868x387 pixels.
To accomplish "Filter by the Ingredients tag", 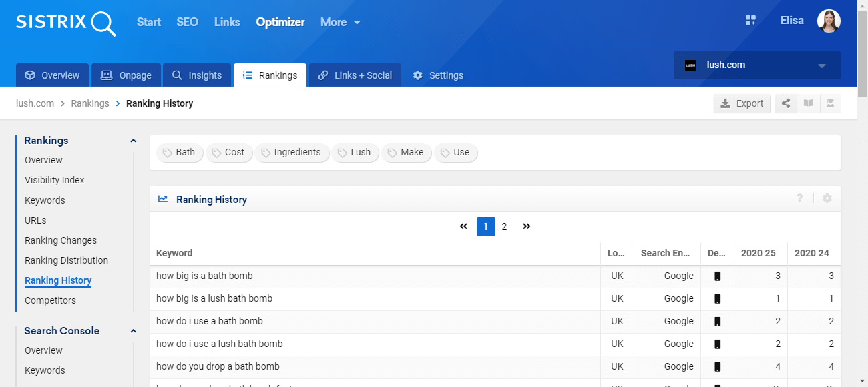I will [x=292, y=153].
